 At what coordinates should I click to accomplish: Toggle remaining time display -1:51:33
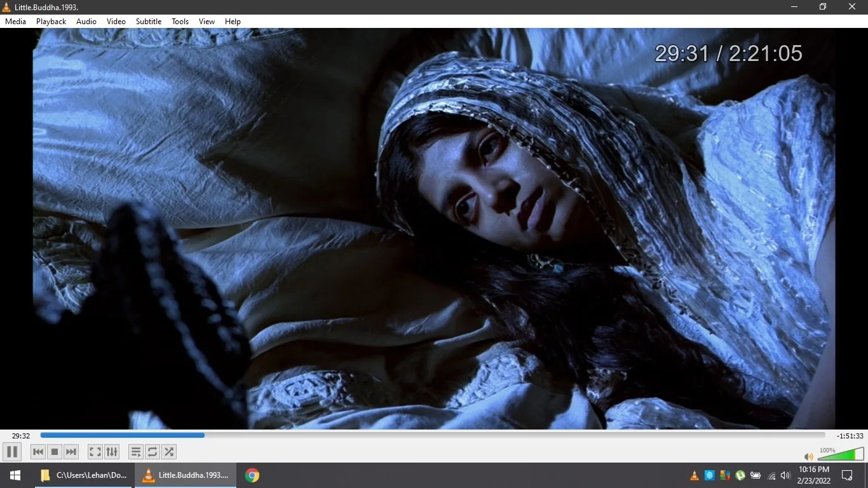(x=850, y=436)
